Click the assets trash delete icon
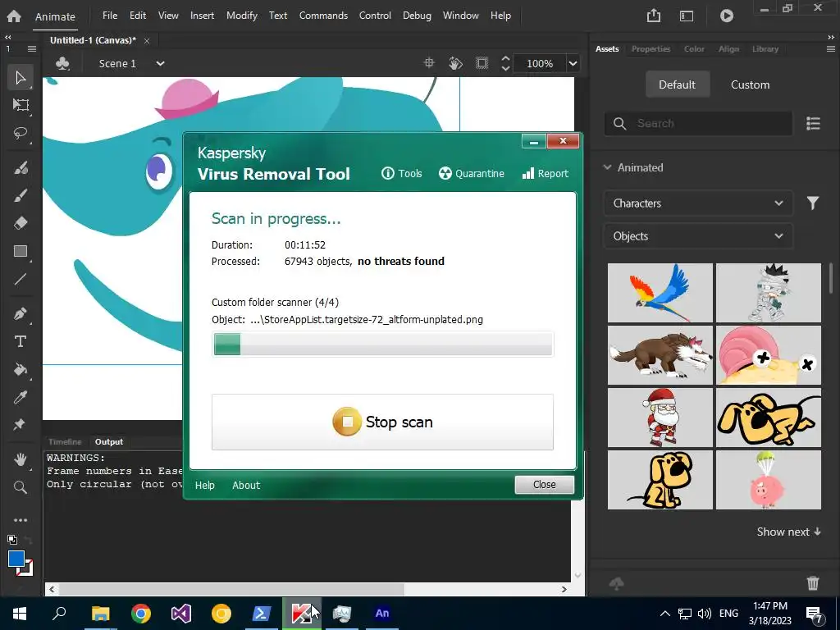 (x=813, y=583)
